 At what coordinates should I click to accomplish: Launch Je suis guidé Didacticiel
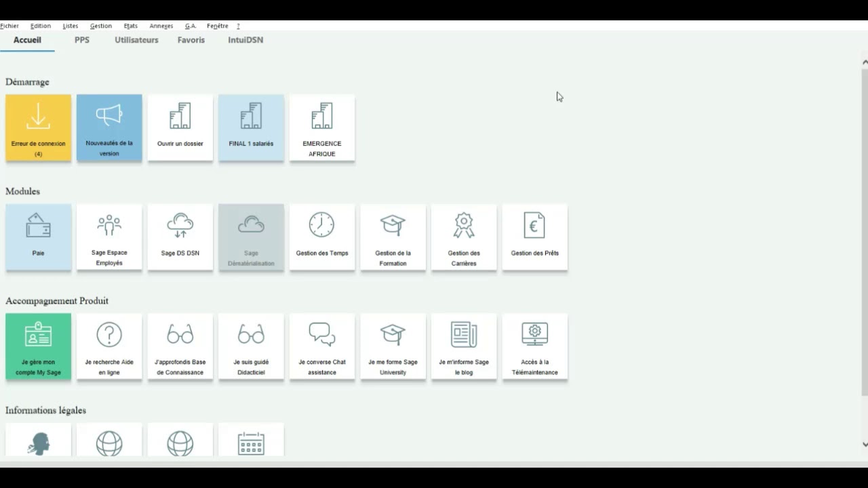coord(251,346)
